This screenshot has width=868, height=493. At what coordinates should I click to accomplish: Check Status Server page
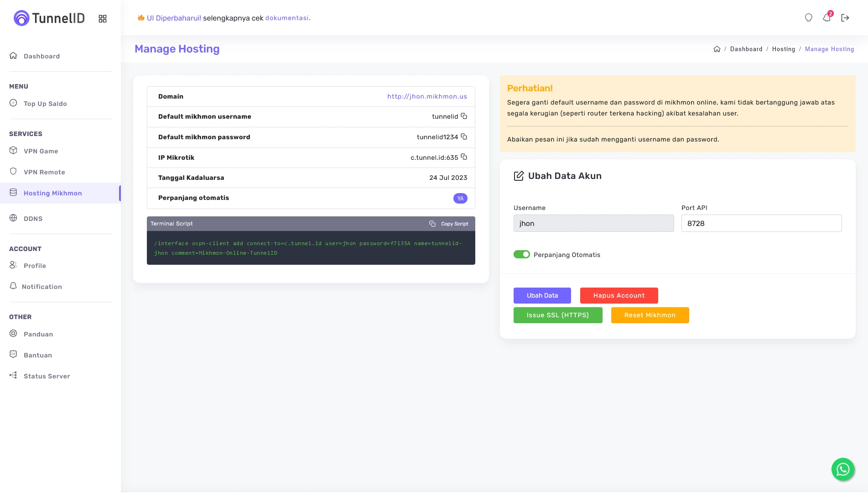point(47,376)
